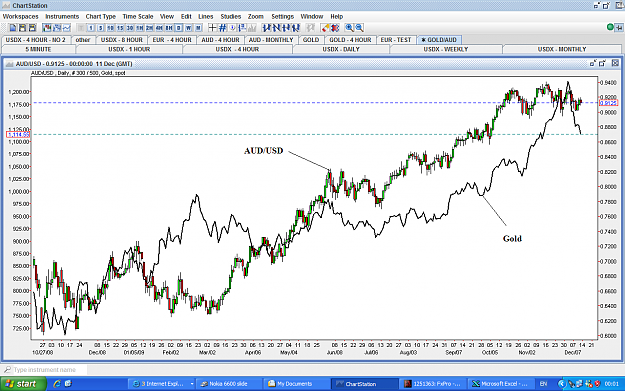Click the new chart document icon
The image size is (625, 391).
tap(13, 28)
